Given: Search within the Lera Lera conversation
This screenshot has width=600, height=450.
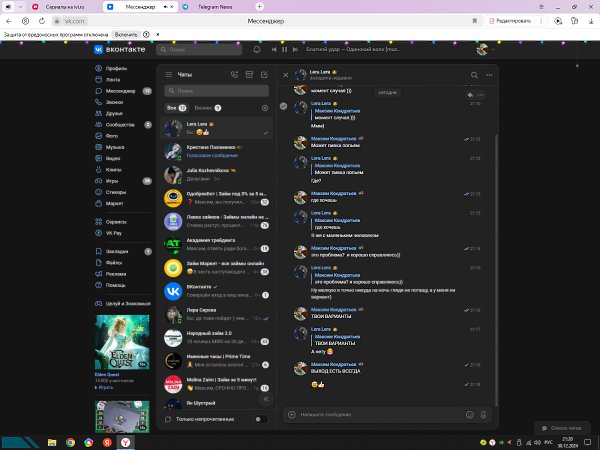Looking at the screenshot, I should click(x=474, y=75).
